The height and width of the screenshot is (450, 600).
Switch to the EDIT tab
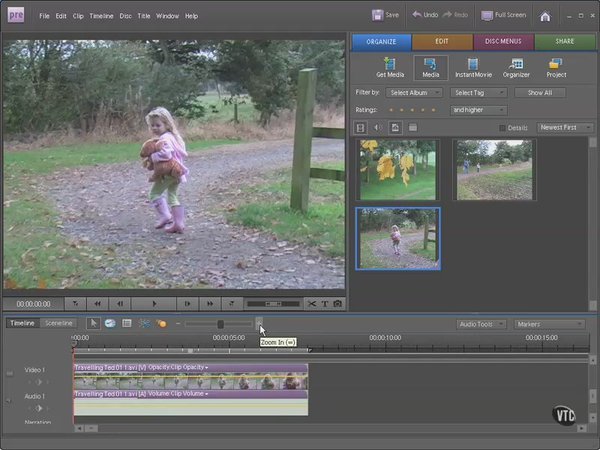tap(442, 42)
